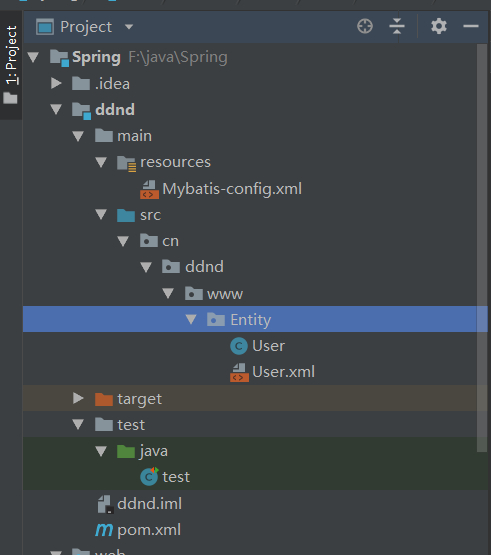This screenshot has height=555, width=491.
Task: Click the ddnd.iml file icon
Action: pyautogui.click(x=105, y=504)
